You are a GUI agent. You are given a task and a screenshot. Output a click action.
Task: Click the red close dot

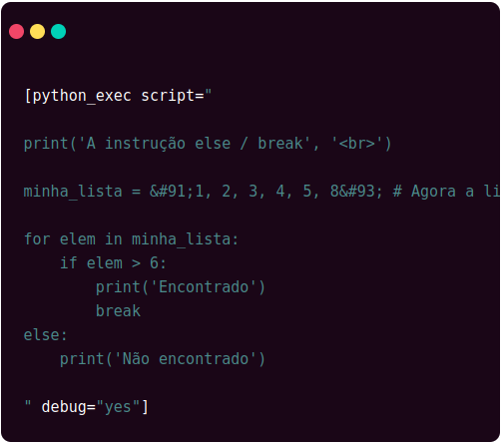[16, 32]
